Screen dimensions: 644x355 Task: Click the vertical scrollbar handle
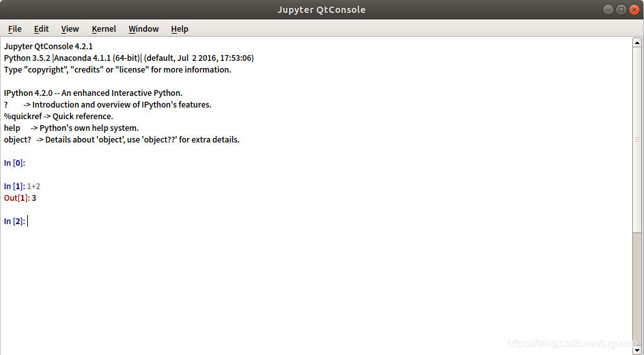click(x=637, y=140)
